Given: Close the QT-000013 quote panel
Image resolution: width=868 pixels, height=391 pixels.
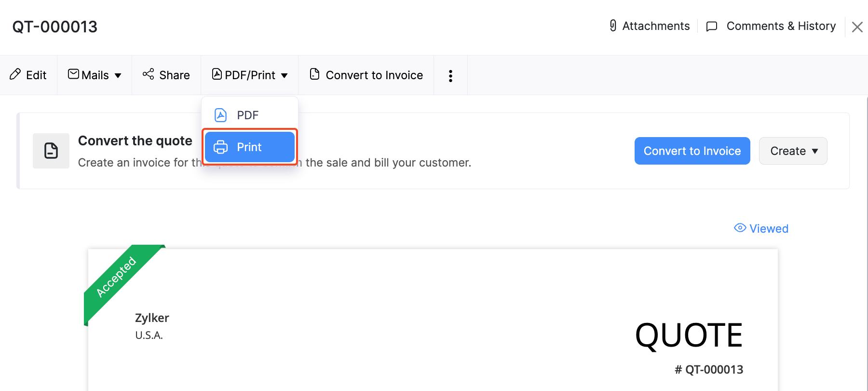Looking at the screenshot, I should (x=857, y=27).
